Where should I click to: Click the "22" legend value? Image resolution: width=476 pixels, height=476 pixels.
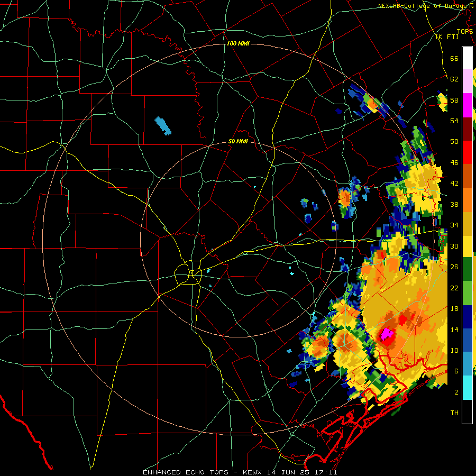(454, 288)
